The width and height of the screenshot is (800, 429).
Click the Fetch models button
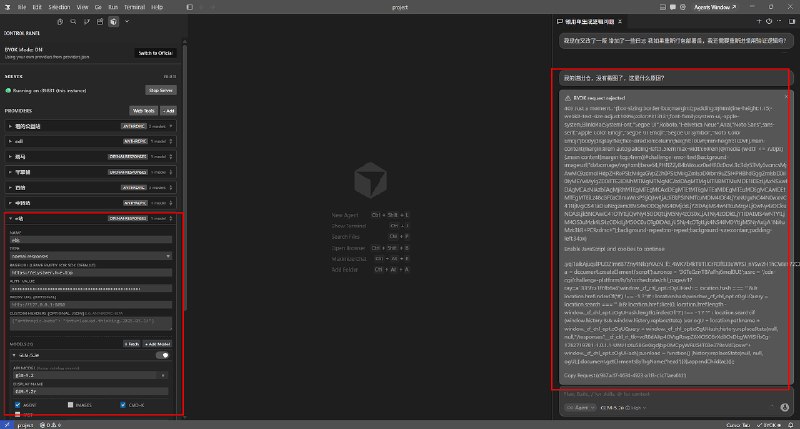132,344
